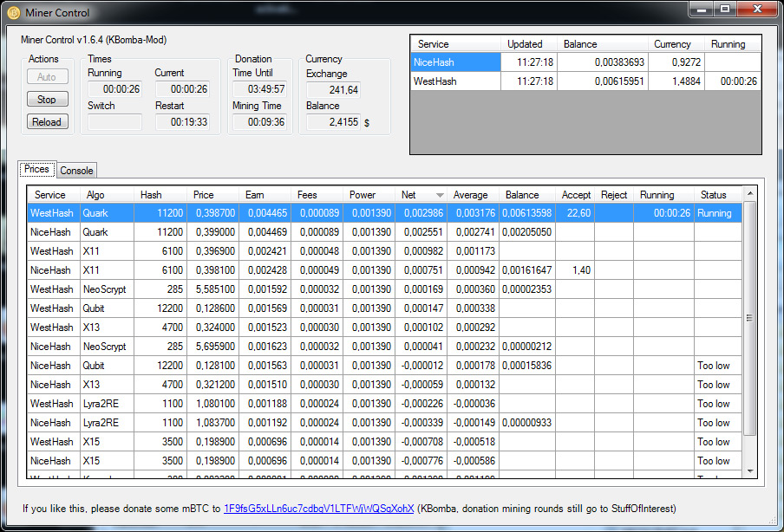Click the Fees column header
The height and width of the screenshot is (532, 784).
click(317, 195)
